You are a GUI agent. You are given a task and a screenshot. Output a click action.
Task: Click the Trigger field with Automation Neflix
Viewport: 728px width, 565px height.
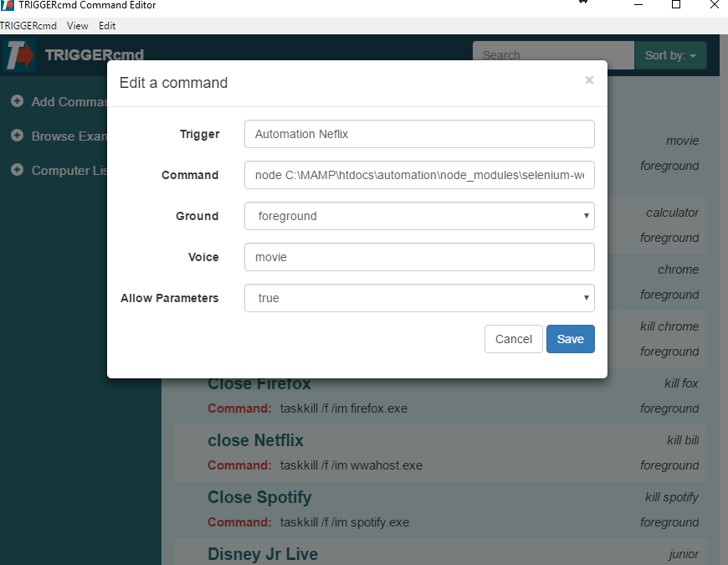419,134
